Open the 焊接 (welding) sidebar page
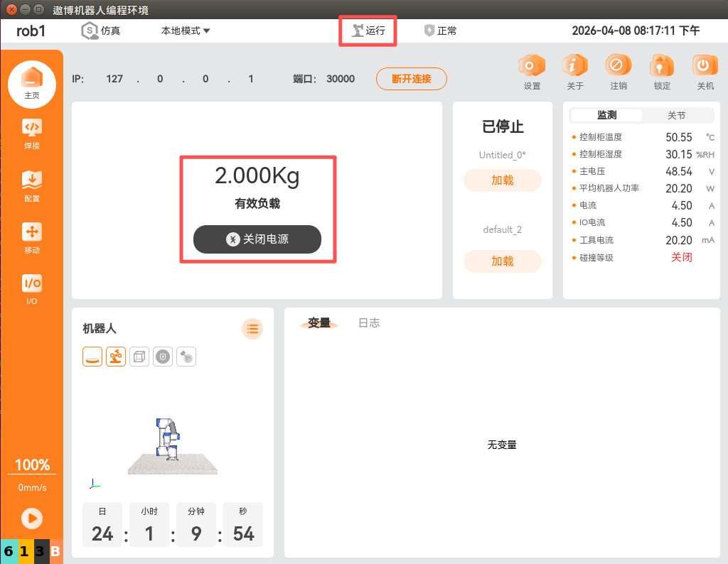Image resolution: width=728 pixels, height=564 pixels. (32, 134)
